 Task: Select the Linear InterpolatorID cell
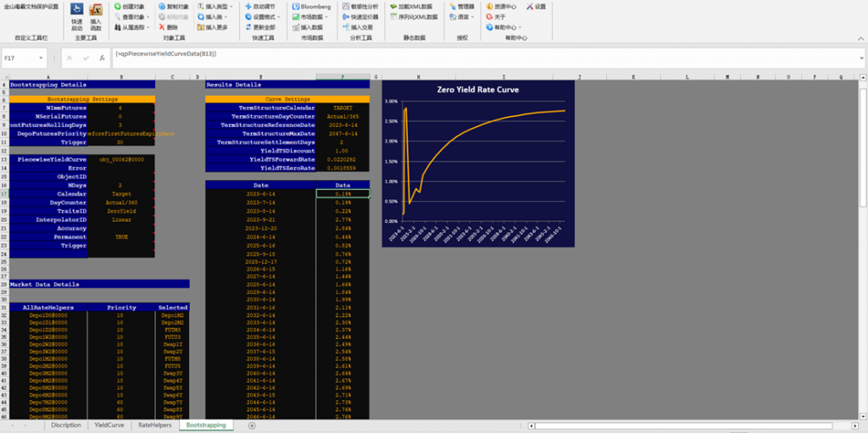tap(122, 219)
